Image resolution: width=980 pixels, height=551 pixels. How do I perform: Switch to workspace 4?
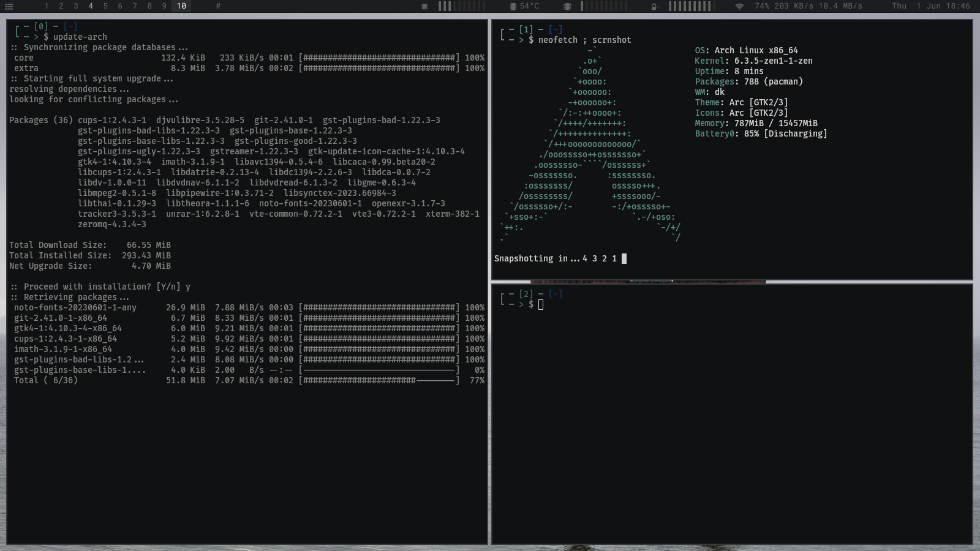coord(91,6)
